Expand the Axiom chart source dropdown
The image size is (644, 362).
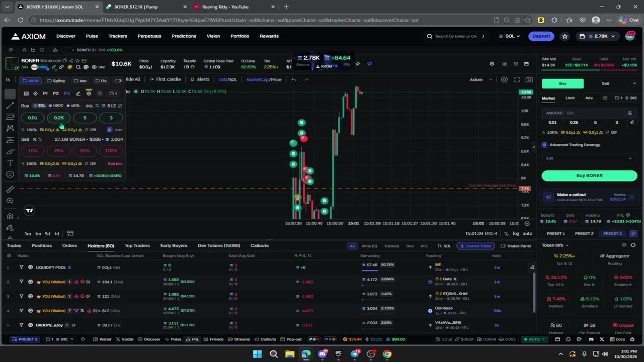(480, 79)
